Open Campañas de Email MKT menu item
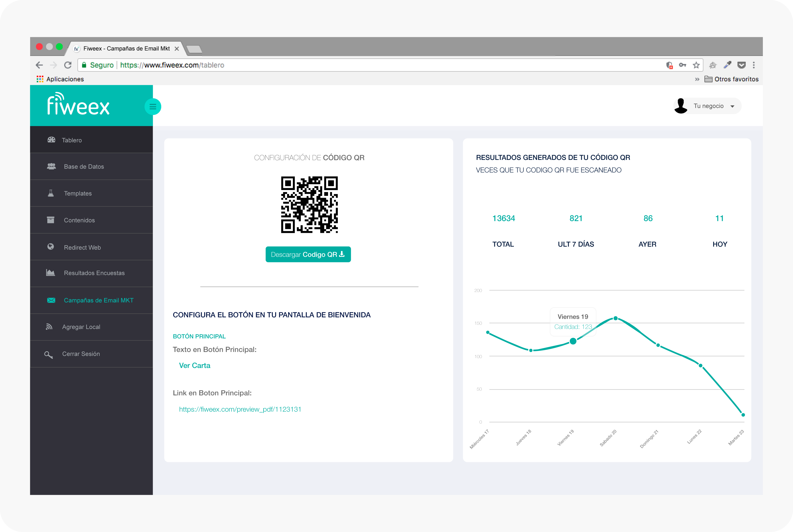 tap(91, 300)
